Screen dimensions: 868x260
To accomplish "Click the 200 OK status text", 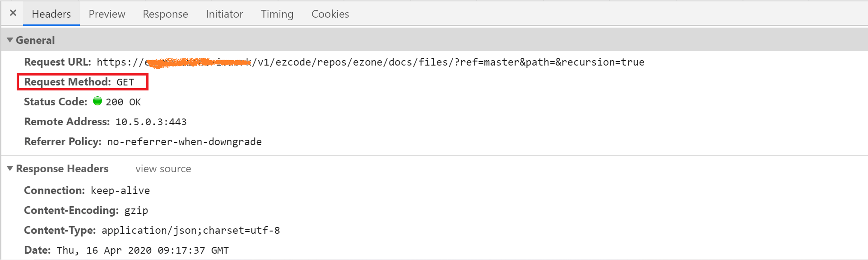I will 123,102.
